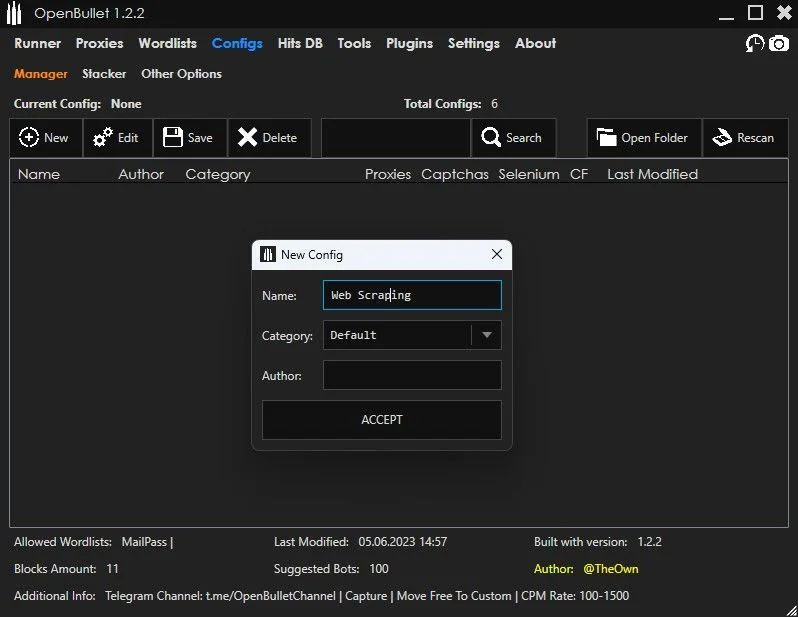
Task: Focus the Name field with Web Scraping
Action: point(412,295)
